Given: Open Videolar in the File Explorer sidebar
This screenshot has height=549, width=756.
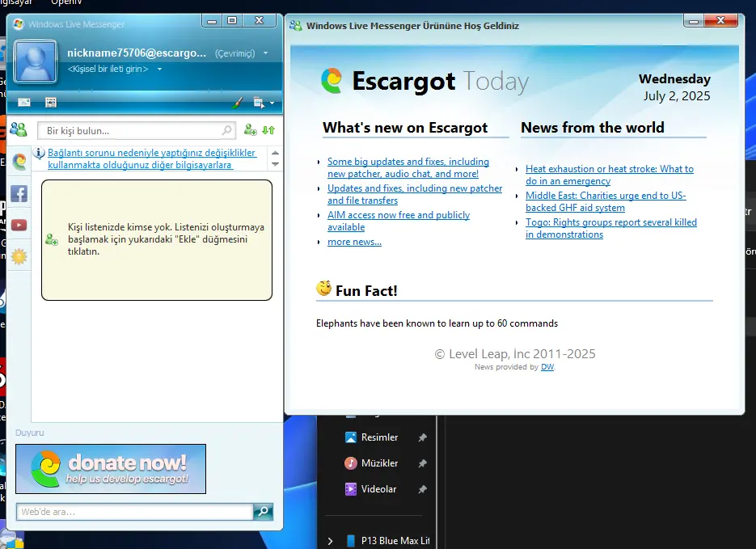Looking at the screenshot, I should [378, 489].
